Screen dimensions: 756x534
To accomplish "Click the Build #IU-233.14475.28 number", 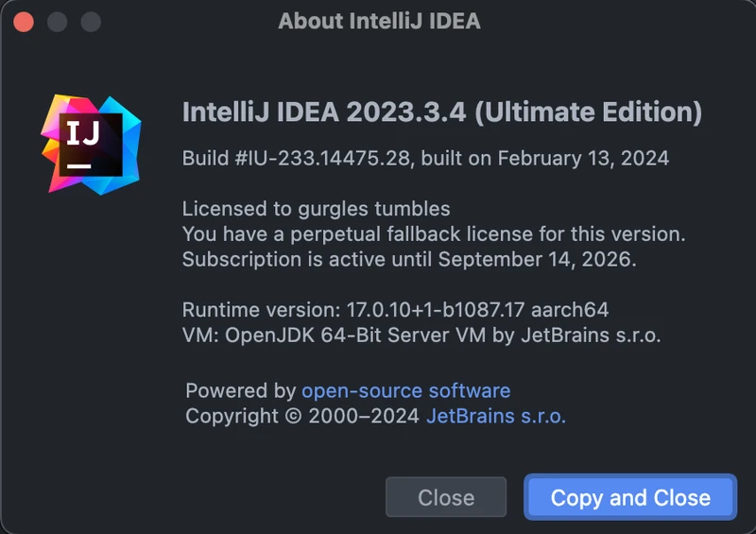I will [x=297, y=158].
